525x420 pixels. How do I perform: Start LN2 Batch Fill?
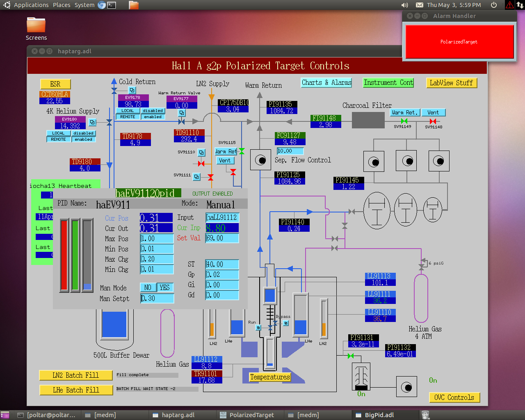76,375
